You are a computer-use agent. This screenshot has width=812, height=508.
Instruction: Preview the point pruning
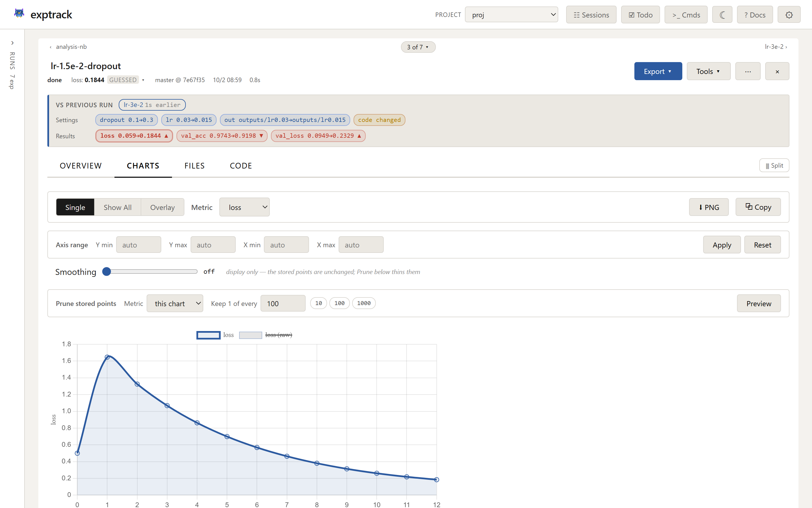coord(759,303)
